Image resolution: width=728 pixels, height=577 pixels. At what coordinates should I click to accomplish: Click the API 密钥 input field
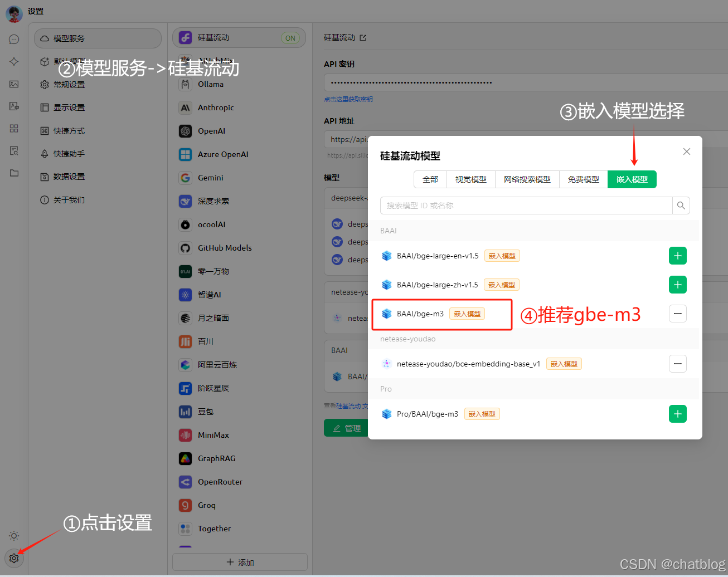tap(526, 82)
